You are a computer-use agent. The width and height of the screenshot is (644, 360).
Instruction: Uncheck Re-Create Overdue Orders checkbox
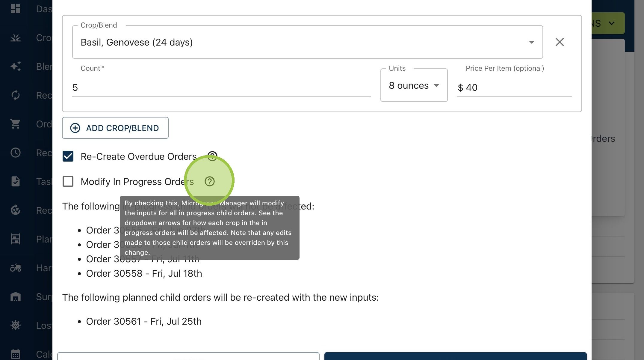click(x=68, y=156)
